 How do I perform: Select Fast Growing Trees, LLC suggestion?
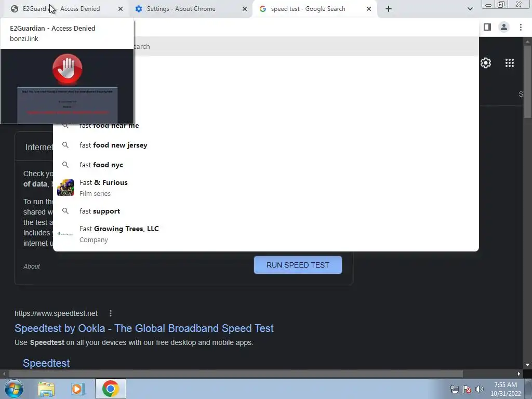(x=266, y=234)
